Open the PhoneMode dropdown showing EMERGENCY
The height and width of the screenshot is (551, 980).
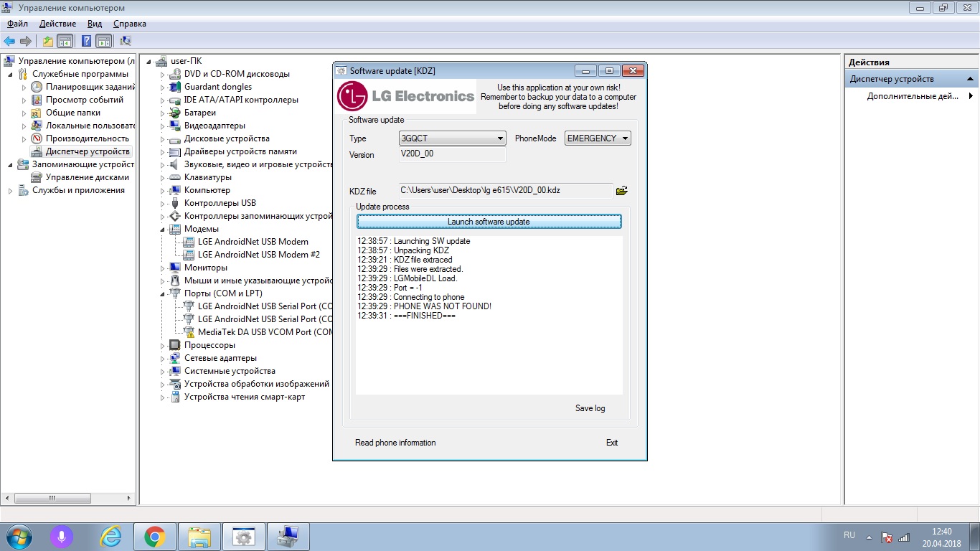tap(598, 138)
